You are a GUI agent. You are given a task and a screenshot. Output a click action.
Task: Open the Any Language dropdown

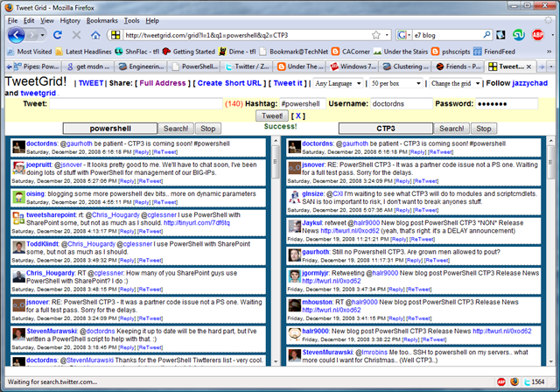(338, 83)
